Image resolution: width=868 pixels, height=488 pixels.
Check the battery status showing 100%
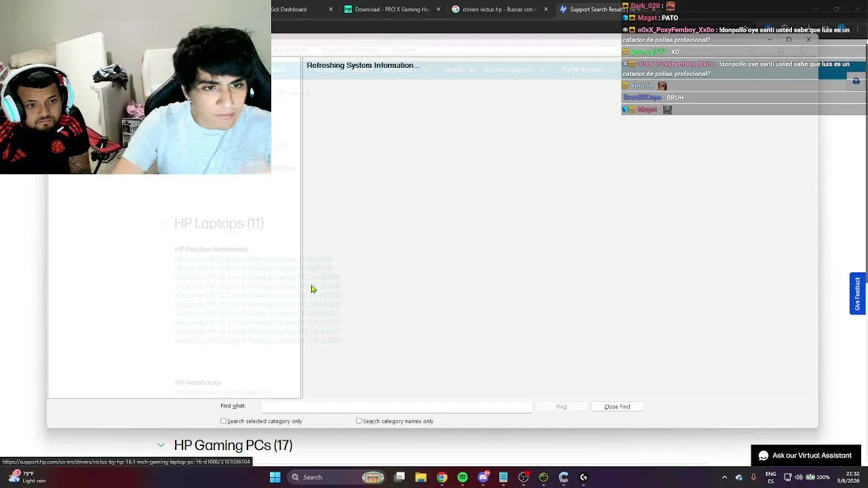[818, 477]
